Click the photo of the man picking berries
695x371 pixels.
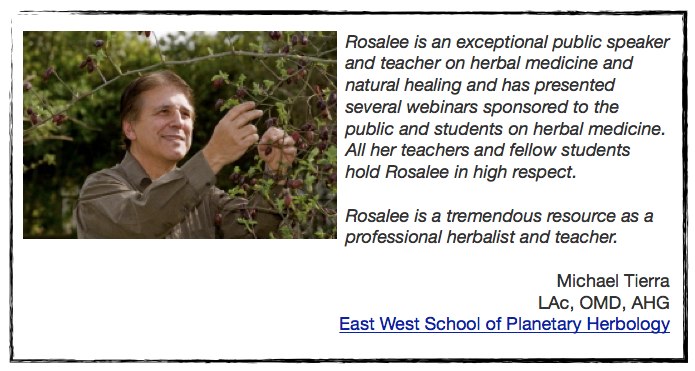click(180, 135)
